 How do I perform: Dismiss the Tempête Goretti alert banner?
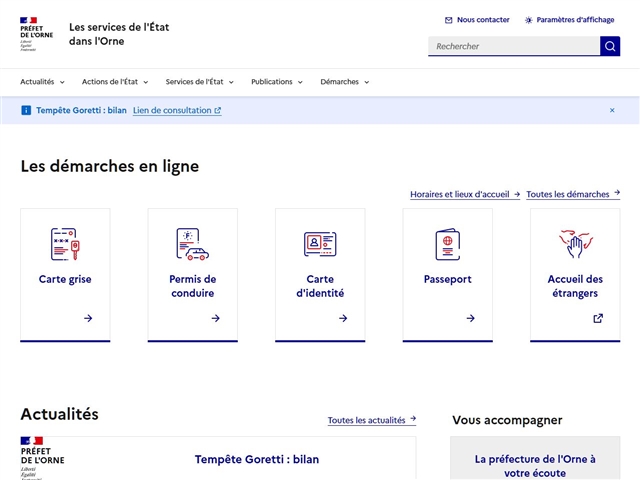point(612,110)
